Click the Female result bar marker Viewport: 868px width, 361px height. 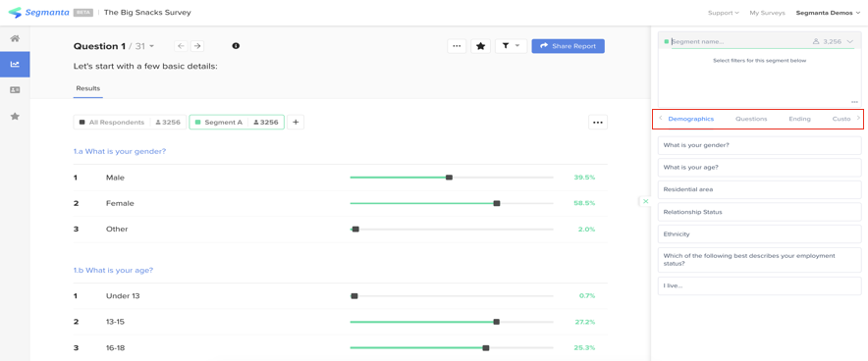(497, 203)
